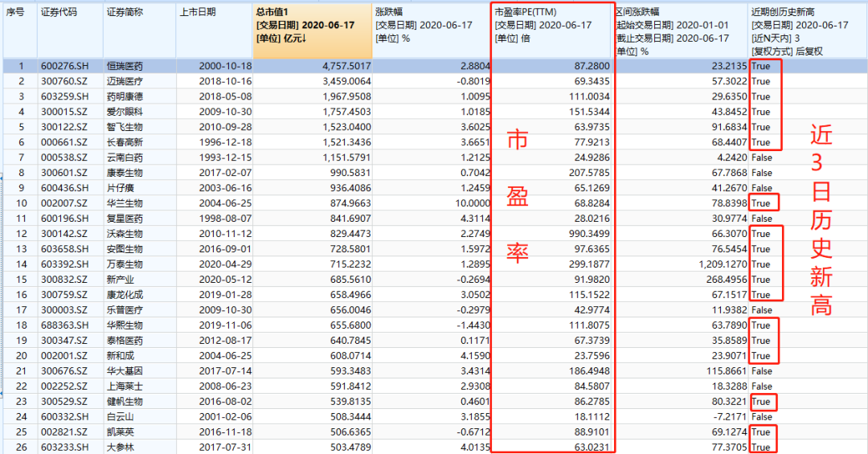868x454 pixels.
Task: Select the 大参林 row name
Action: pyautogui.click(x=120, y=448)
